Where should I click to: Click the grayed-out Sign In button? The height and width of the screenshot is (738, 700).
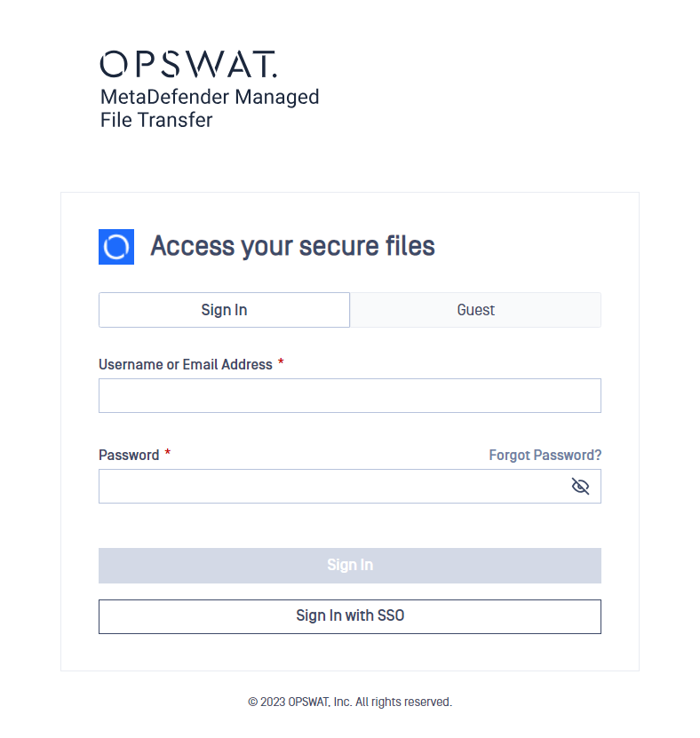tap(350, 565)
